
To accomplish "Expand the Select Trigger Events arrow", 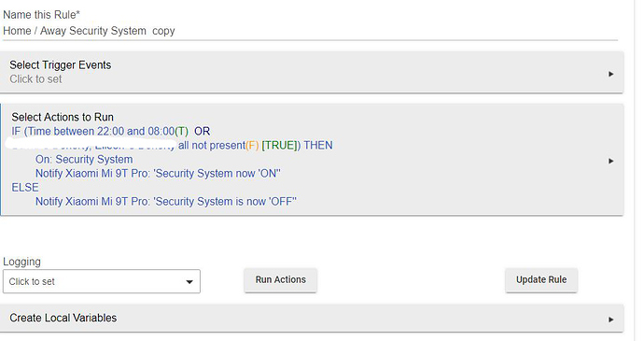I will [x=610, y=74].
